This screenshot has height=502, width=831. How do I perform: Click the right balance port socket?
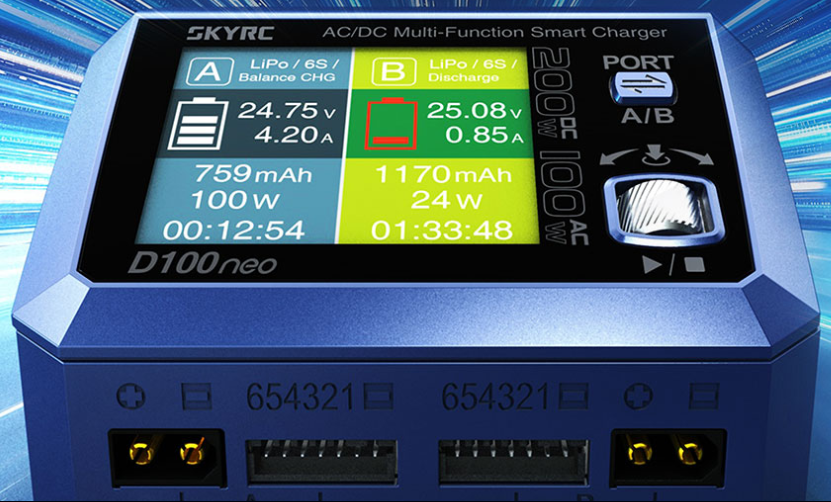(514, 462)
